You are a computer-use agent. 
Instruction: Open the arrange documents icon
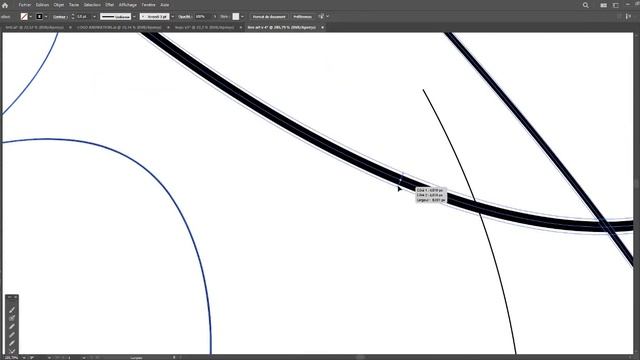click(x=603, y=5)
